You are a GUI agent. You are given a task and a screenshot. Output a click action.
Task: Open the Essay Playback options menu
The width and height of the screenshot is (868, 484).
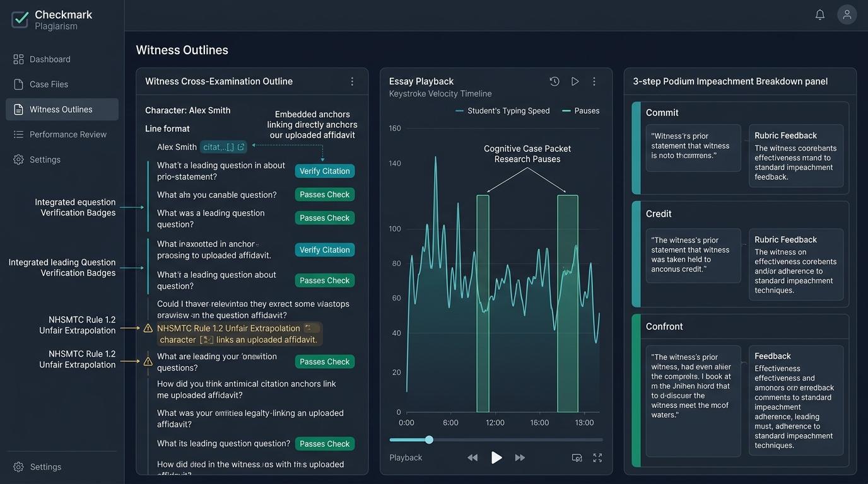pyautogui.click(x=594, y=81)
